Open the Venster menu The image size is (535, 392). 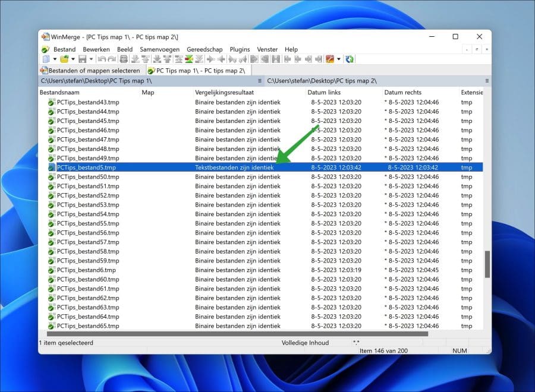pos(267,49)
